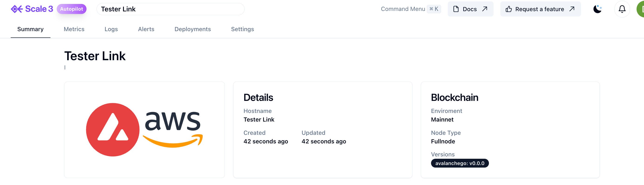Focus the Tester Link search field
This screenshot has height=185, width=644.
click(x=170, y=9)
